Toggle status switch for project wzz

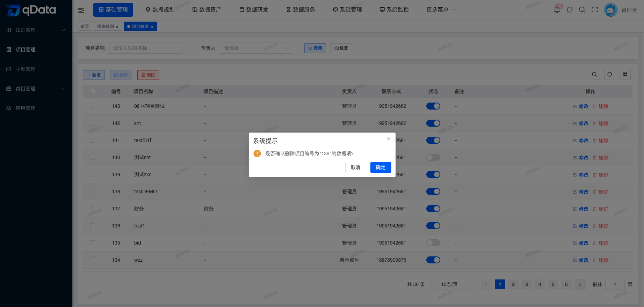[x=433, y=260]
